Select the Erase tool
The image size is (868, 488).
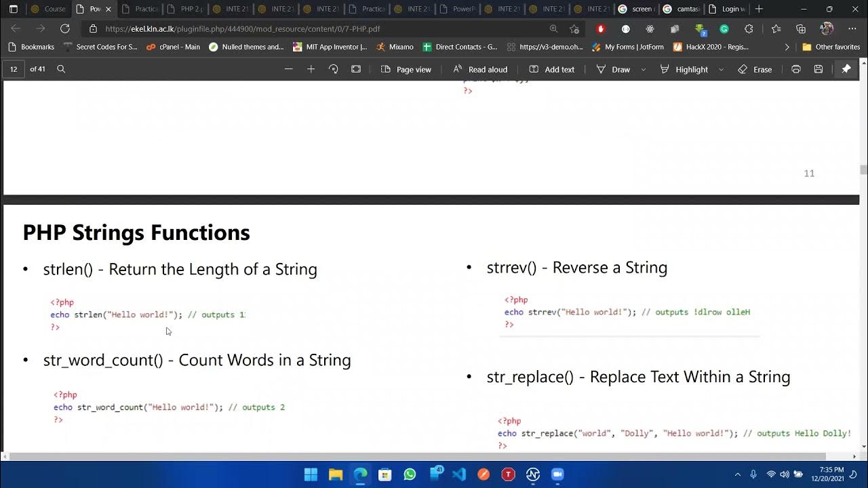755,69
